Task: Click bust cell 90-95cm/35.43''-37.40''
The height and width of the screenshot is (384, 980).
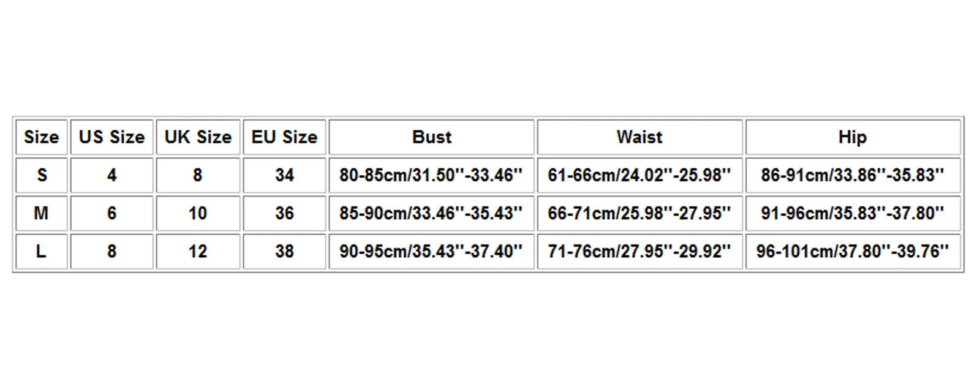Action: coord(431,251)
